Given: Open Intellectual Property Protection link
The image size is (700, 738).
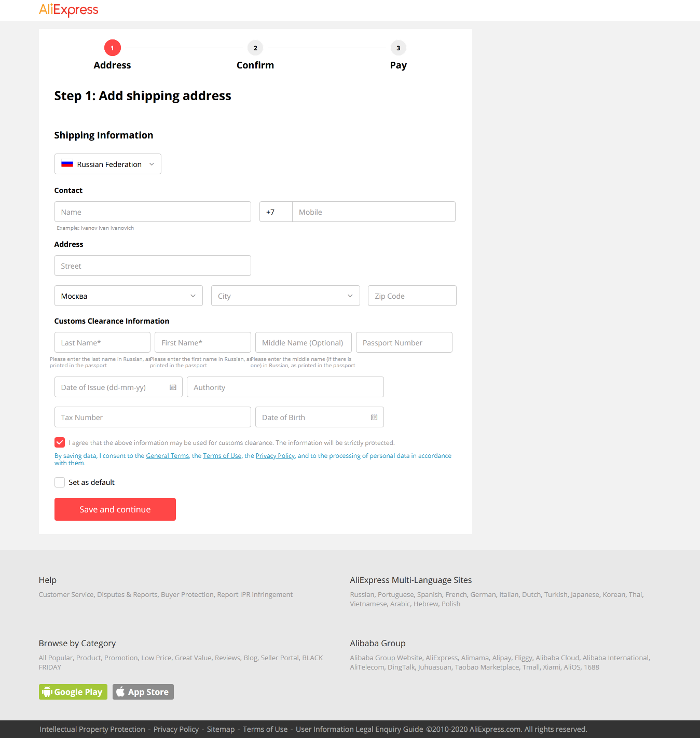Looking at the screenshot, I should coord(92,729).
